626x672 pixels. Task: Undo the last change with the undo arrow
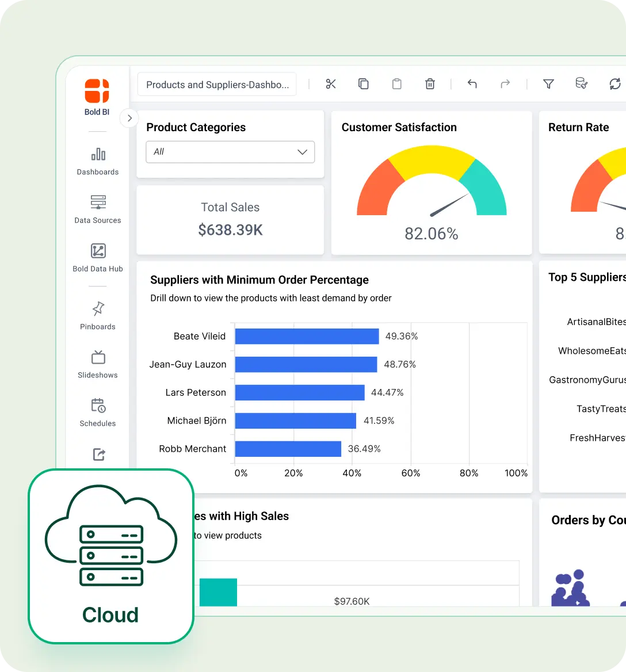click(x=472, y=83)
